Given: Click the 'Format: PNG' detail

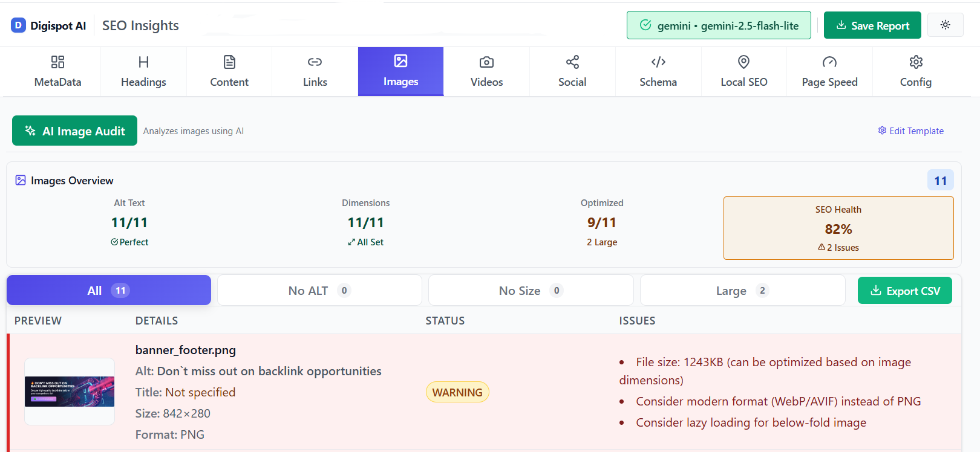Looking at the screenshot, I should pos(170,434).
